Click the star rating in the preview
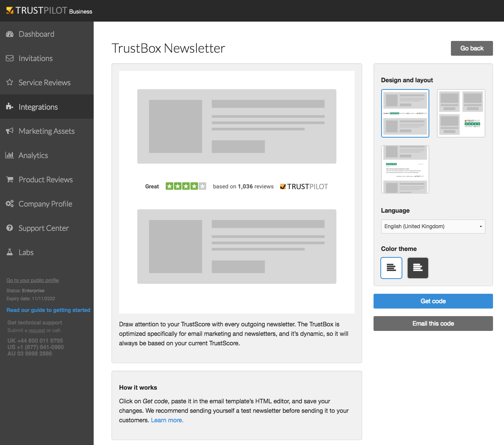This screenshot has height=445, width=504. coord(186,186)
